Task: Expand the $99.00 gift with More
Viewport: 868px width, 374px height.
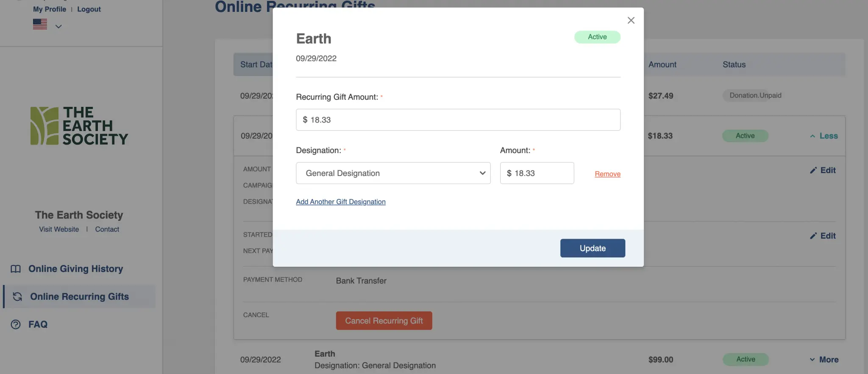Action: (x=823, y=360)
